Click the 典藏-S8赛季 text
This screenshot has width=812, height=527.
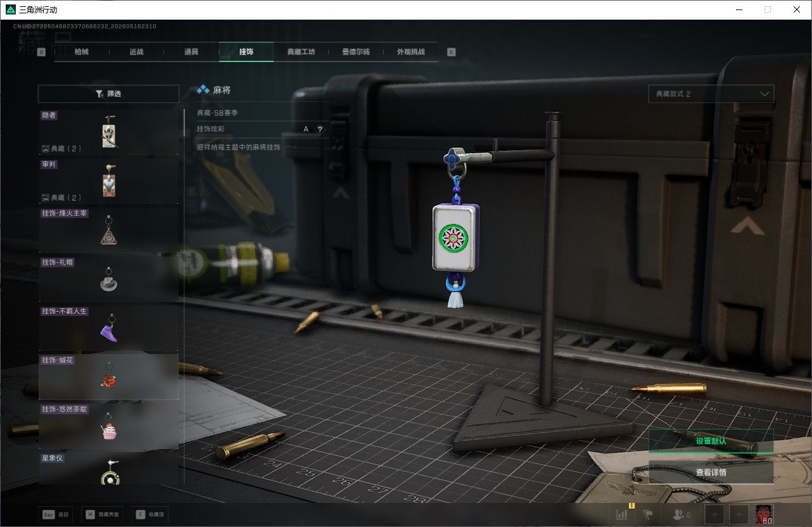click(x=217, y=113)
